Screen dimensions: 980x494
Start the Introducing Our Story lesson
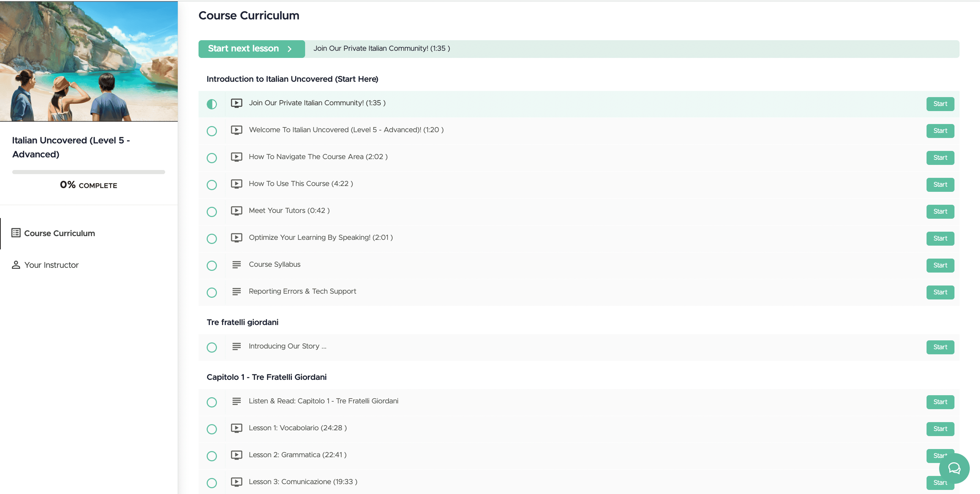point(940,347)
